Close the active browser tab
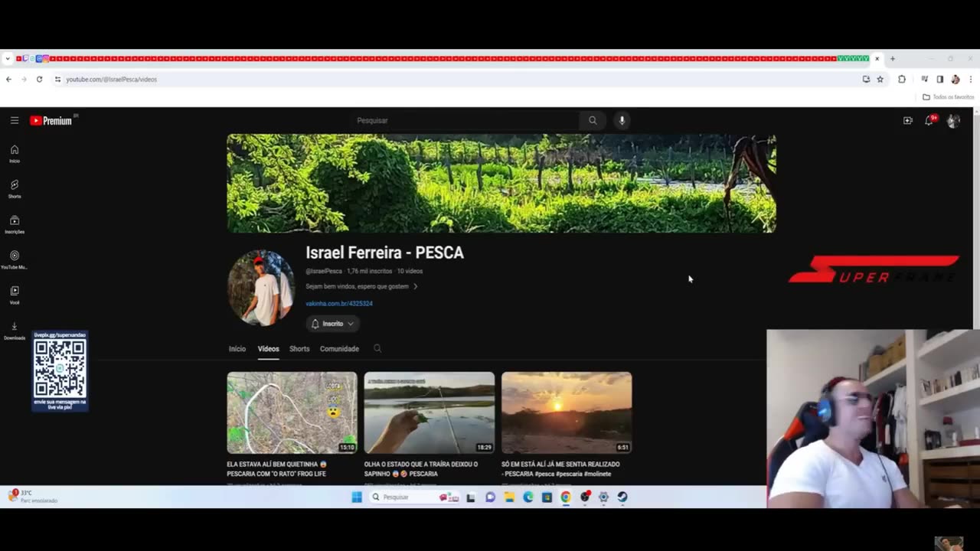The width and height of the screenshot is (980, 551). click(x=877, y=59)
